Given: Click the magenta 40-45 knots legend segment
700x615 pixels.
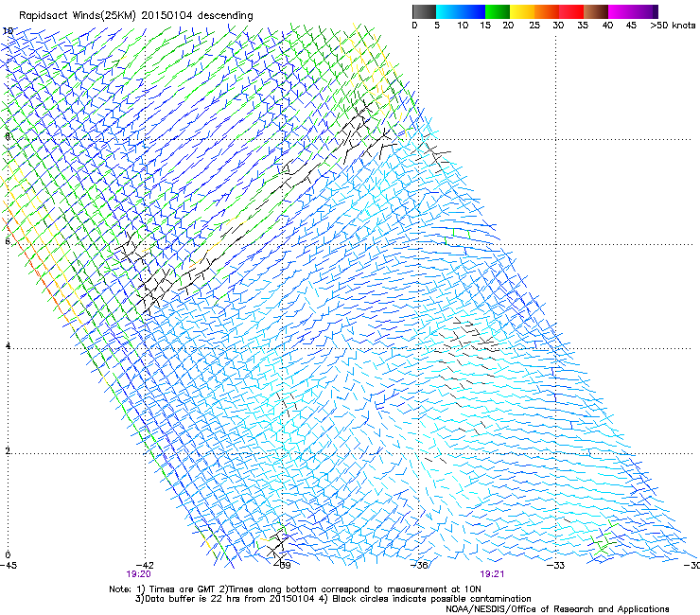Looking at the screenshot, I should click(621, 11).
